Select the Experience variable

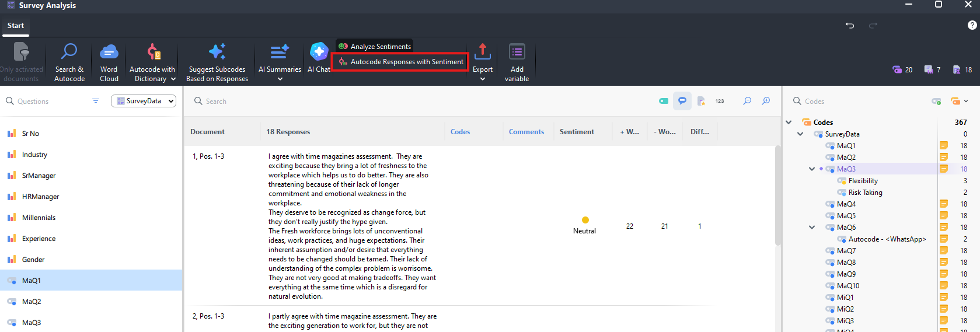click(x=91, y=239)
